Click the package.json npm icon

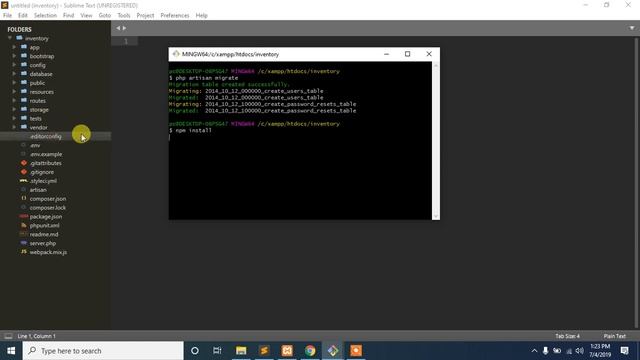coord(24,216)
